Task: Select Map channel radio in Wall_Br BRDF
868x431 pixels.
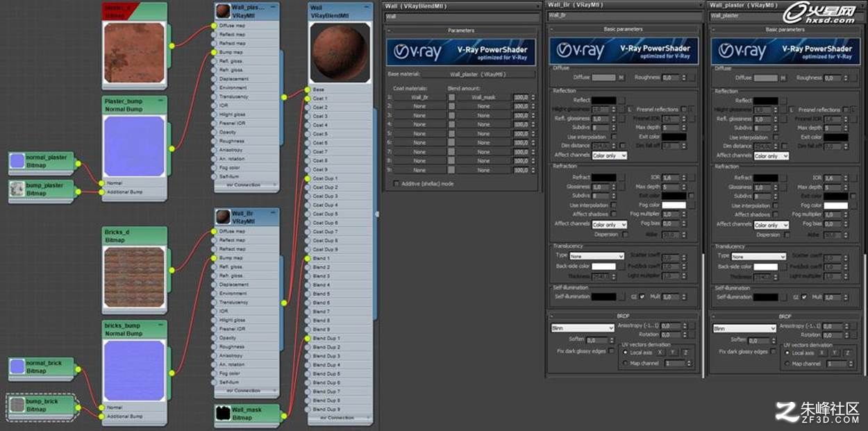Action: coord(625,363)
